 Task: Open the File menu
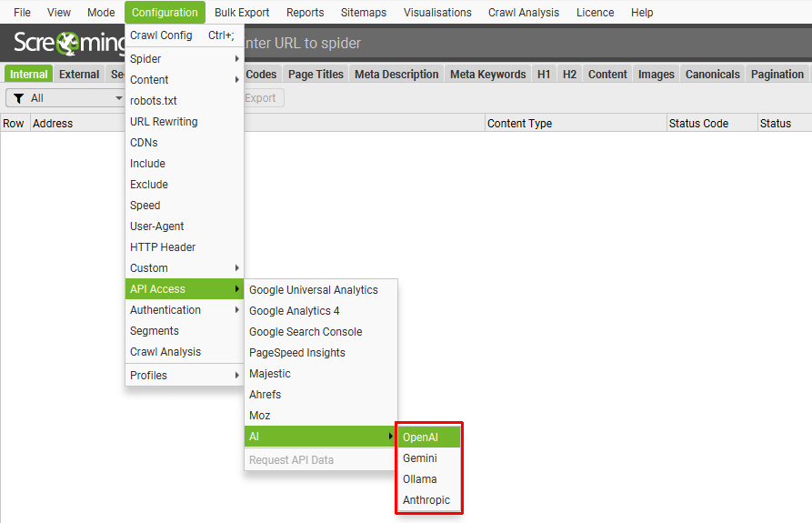pos(22,13)
